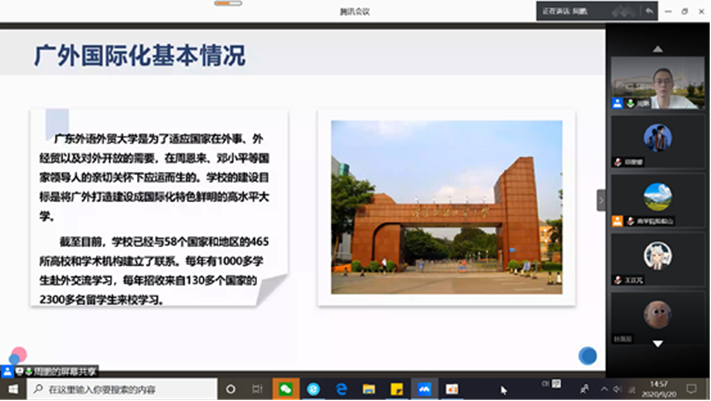
Task: Click the Cortana circle icon
Action: coord(229,388)
